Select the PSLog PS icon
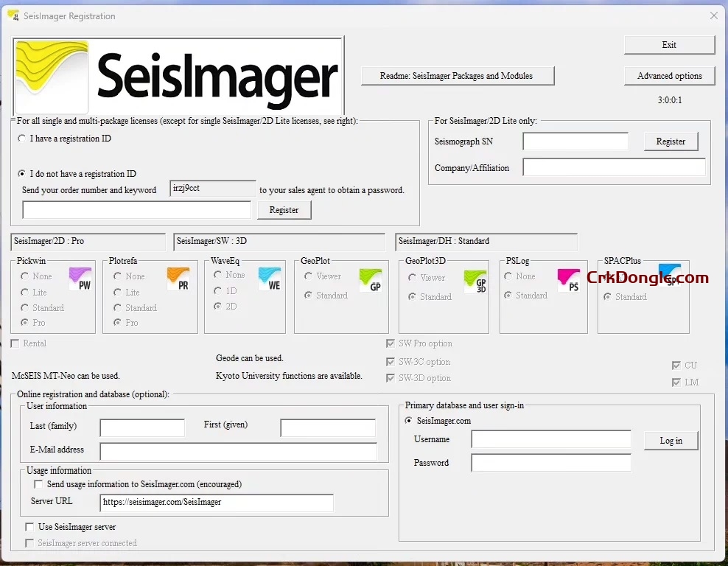The height and width of the screenshot is (566, 728). [x=569, y=280]
